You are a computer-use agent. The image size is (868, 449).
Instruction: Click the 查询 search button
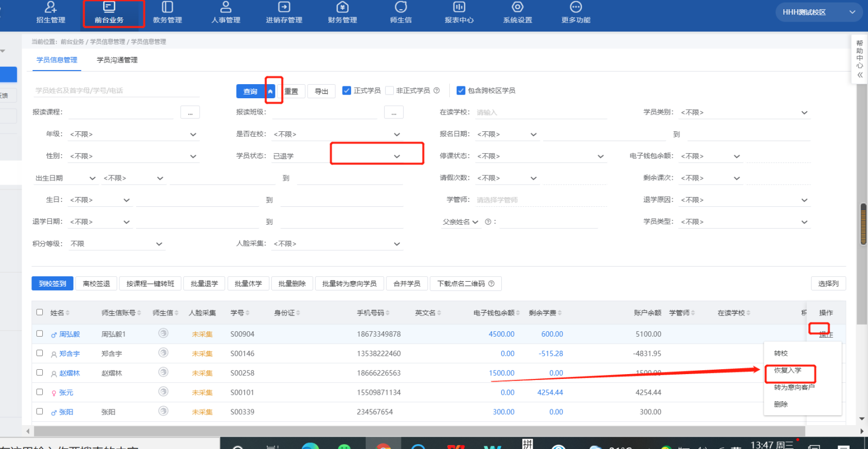coord(251,91)
